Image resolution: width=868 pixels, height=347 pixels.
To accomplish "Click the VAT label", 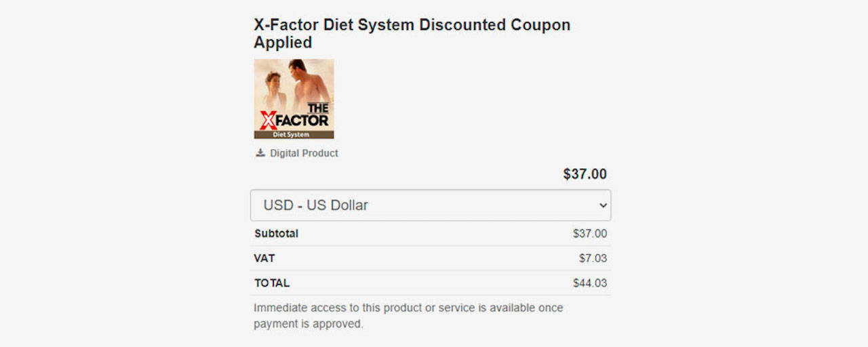I will pyautogui.click(x=264, y=258).
